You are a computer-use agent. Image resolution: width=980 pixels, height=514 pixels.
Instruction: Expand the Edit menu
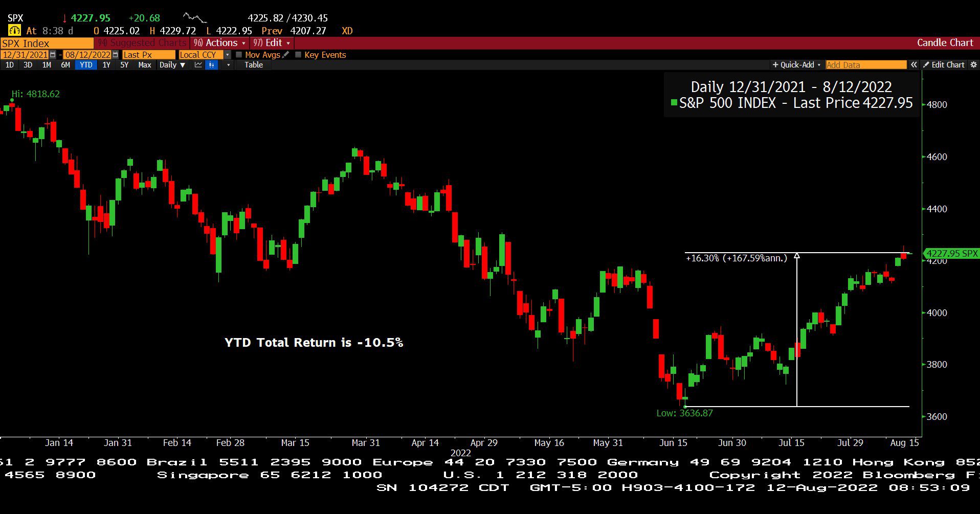[272, 43]
